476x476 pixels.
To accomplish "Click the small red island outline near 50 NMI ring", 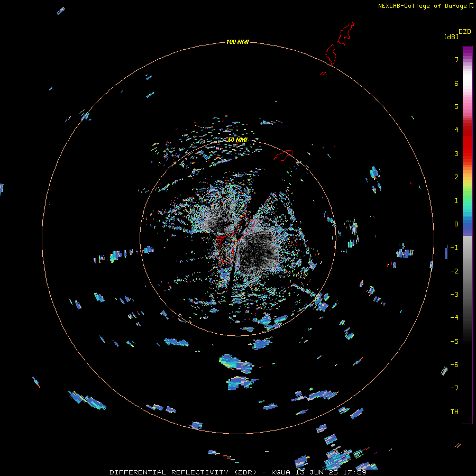I will (283, 155).
